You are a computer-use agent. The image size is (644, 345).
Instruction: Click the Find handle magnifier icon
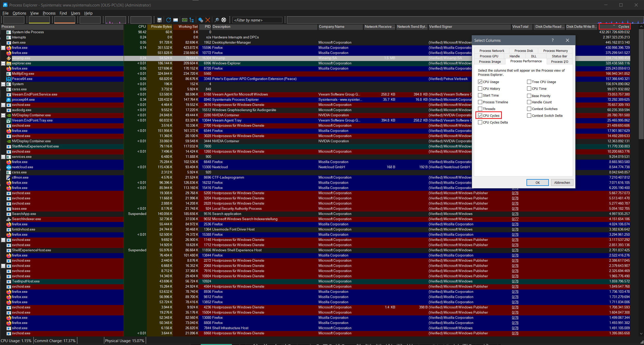click(217, 20)
